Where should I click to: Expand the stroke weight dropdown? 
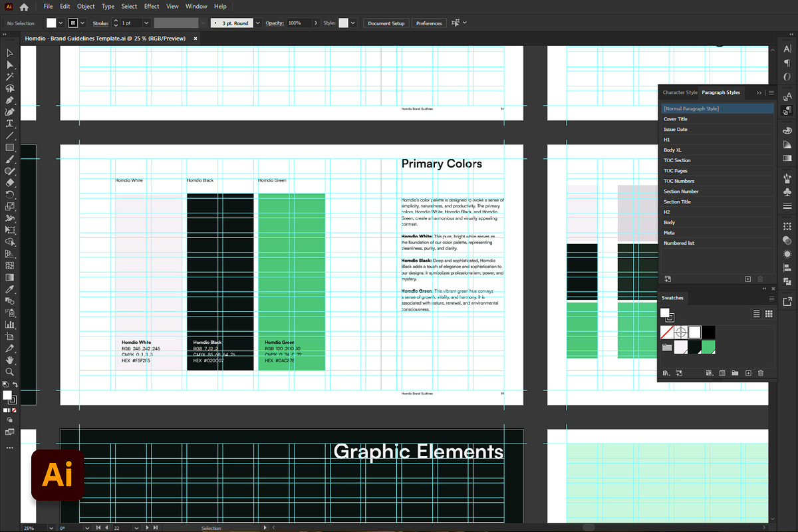coord(146,23)
